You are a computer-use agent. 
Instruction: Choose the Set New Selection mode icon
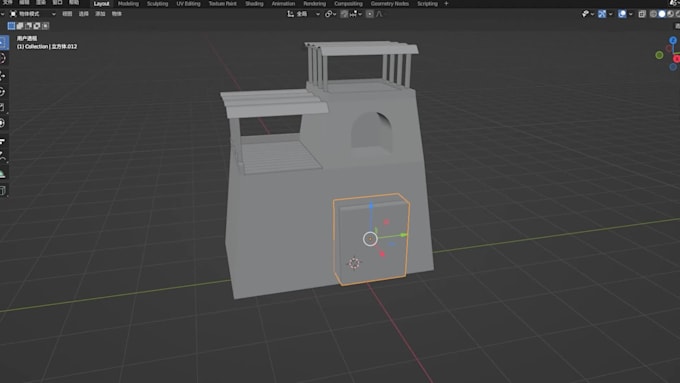tap(11, 26)
